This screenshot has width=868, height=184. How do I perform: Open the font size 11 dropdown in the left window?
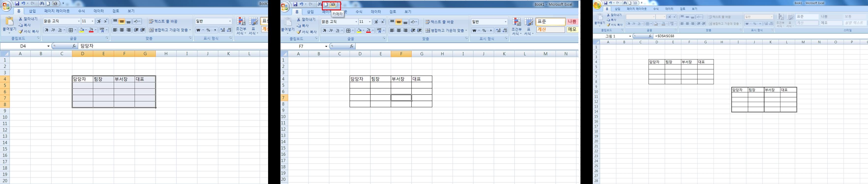coord(93,21)
